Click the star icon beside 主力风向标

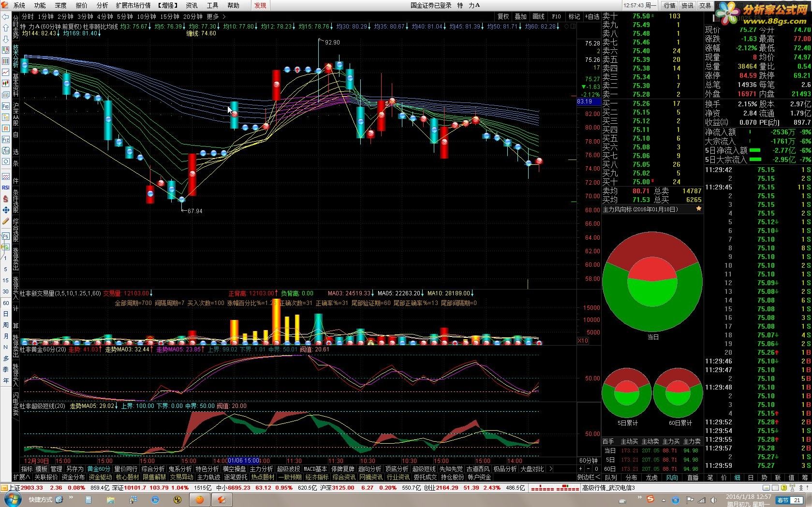(698, 209)
